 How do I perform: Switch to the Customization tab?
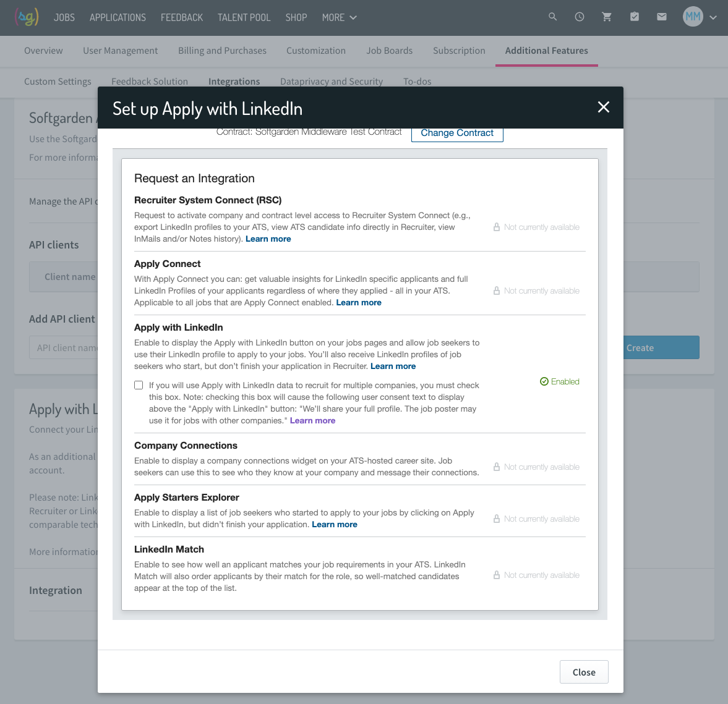(x=315, y=51)
